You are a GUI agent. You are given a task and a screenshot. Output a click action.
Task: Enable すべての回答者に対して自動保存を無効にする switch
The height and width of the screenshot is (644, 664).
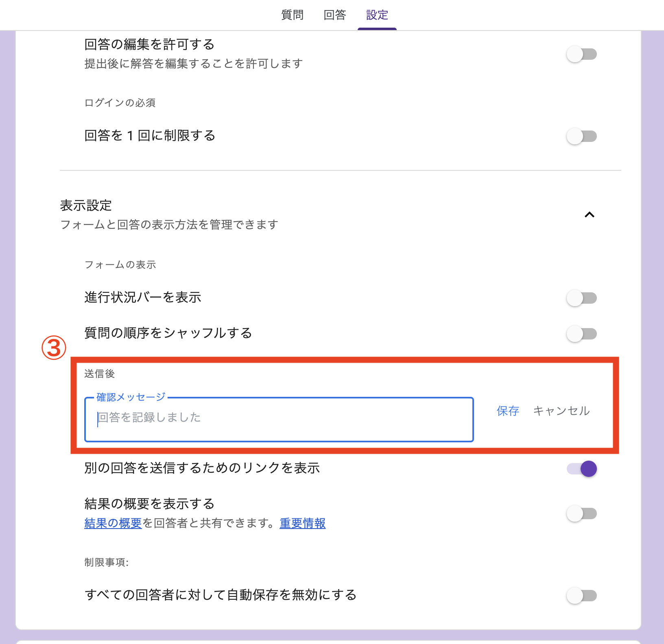coord(581,596)
